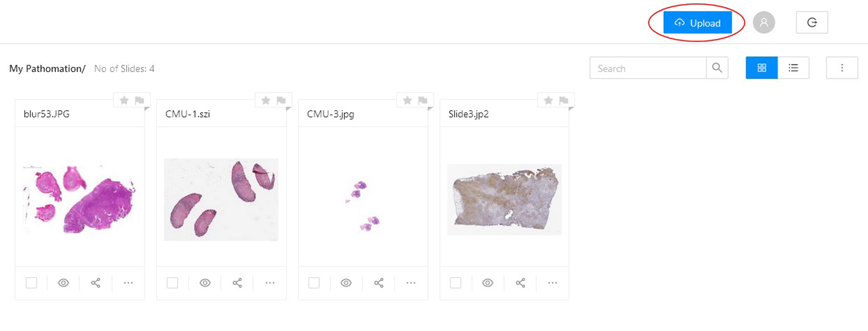Flag the CMU-3.jpg slide
868x331 pixels.
pyautogui.click(x=423, y=101)
